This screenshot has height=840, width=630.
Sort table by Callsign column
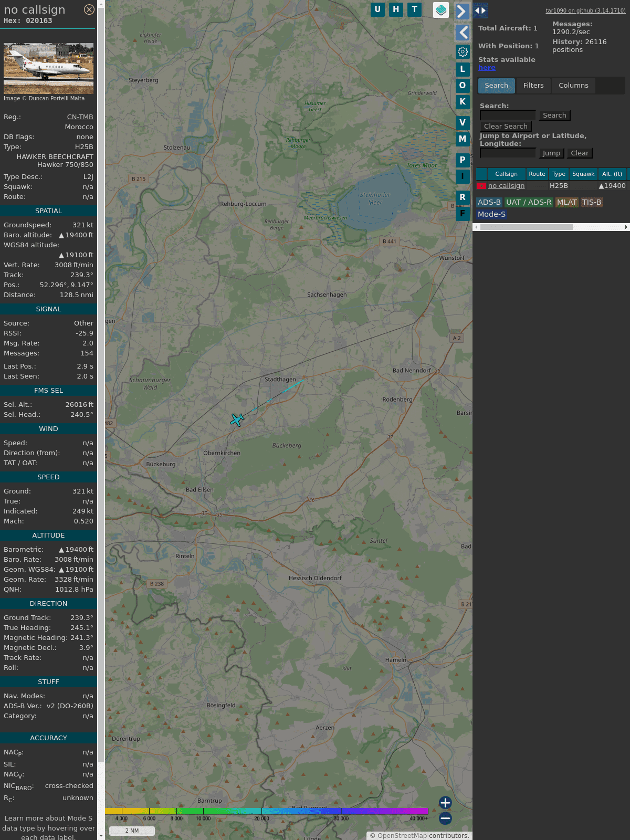(506, 174)
